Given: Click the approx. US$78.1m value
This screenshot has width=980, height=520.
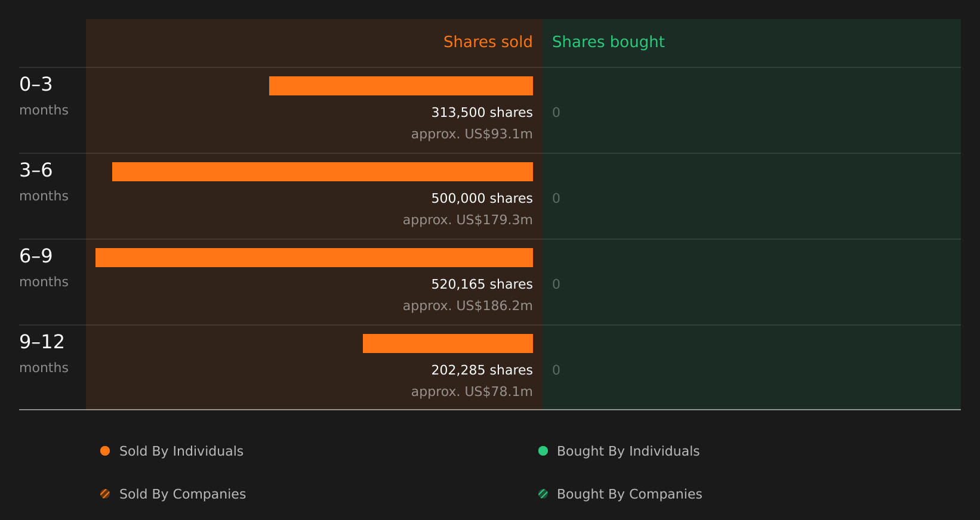Looking at the screenshot, I should pyautogui.click(x=471, y=392).
